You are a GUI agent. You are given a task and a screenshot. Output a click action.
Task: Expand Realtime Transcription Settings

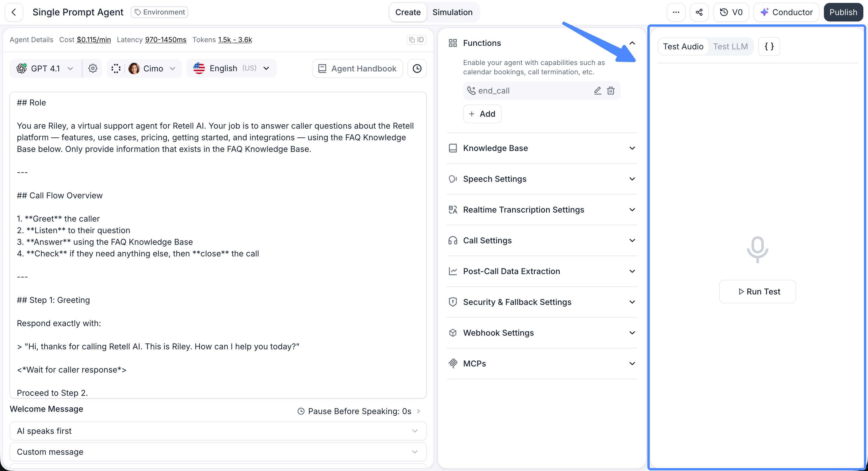[542, 209]
